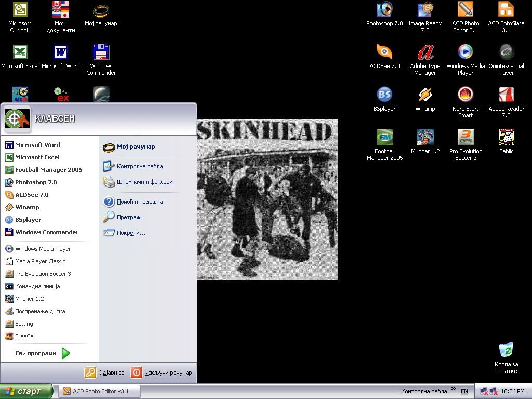The height and width of the screenshot is (399, 532).
Task: Open ACD FotoSlate 3.1 desktop icon
Action: pyautogui.click(x=506, y=17)
